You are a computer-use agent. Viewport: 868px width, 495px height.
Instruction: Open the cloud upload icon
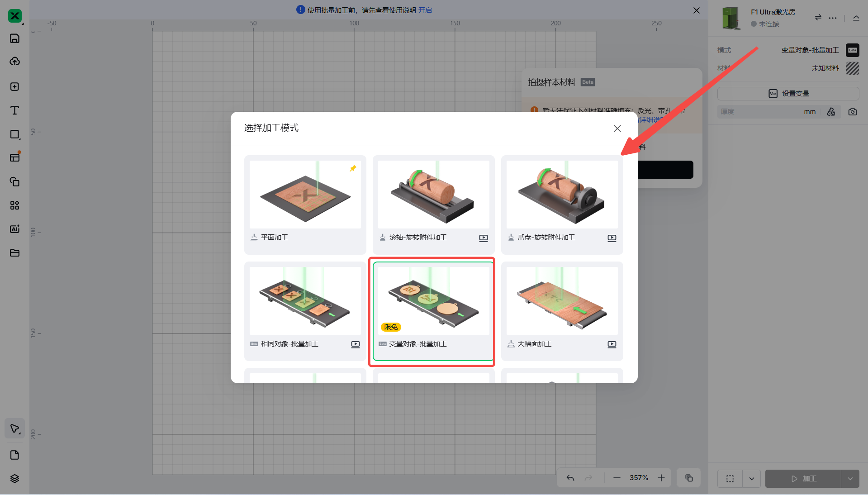point(14,62)
